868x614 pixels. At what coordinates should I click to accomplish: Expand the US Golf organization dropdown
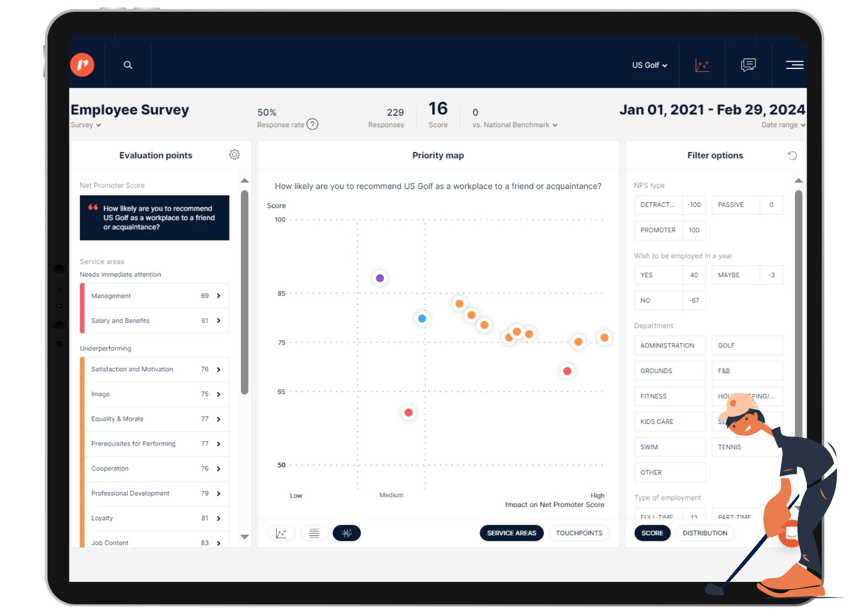point(648,64)
